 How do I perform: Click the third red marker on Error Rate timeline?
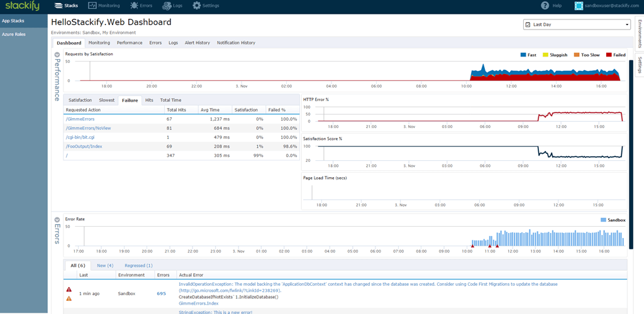[x=497, y=246]
